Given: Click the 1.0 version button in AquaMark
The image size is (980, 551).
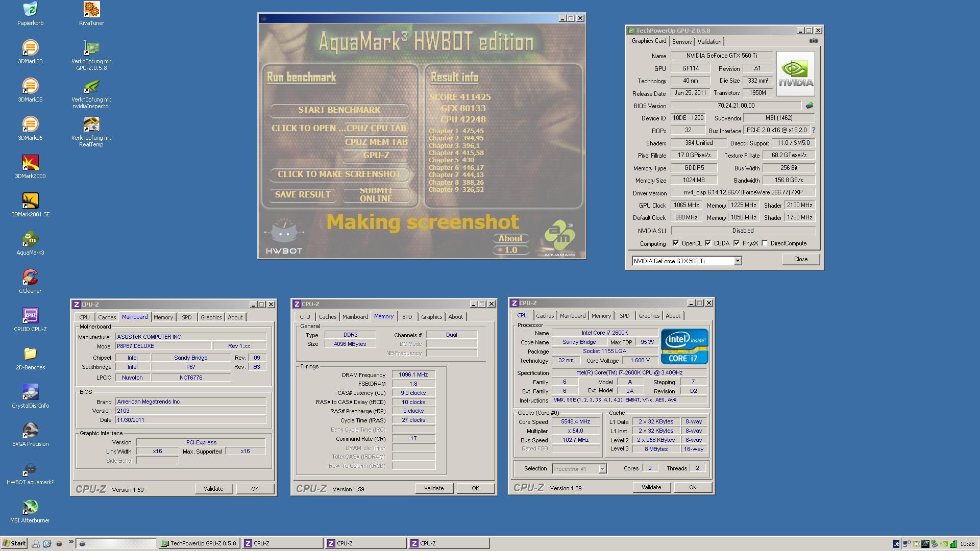Looking at the screenshot, I should click(510, 250).
